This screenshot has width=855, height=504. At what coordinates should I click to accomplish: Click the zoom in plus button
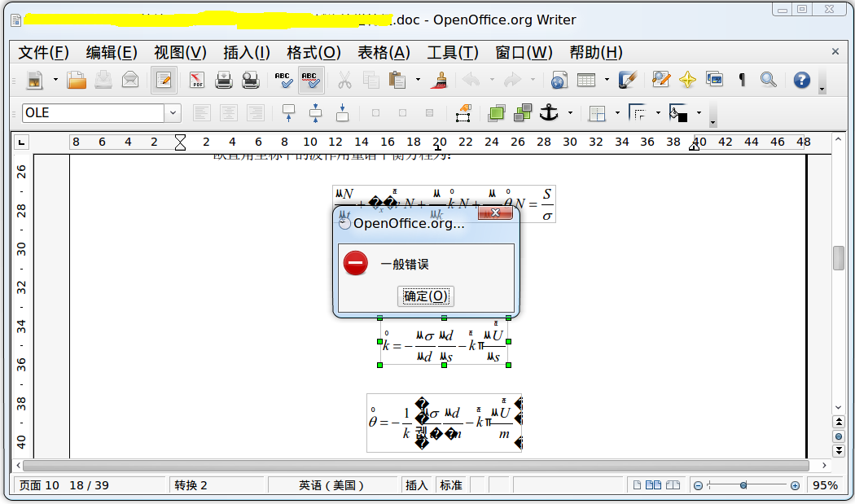795,485
